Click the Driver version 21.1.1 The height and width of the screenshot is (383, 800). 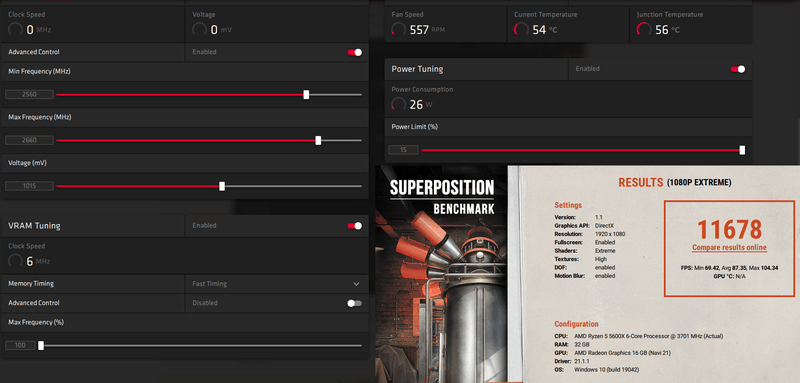click(x=583, y=361)
